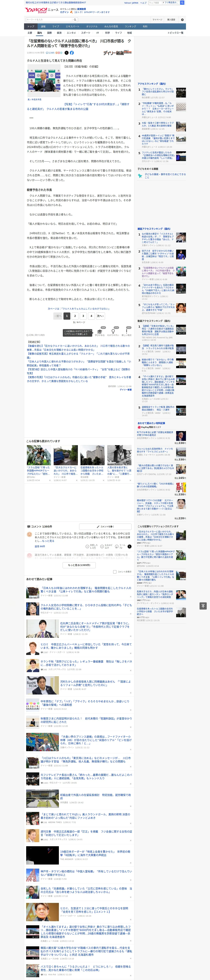Screen dimensions: 210x980
Task: Click the なるほど reaction on the comment
Action: (106, 546)
